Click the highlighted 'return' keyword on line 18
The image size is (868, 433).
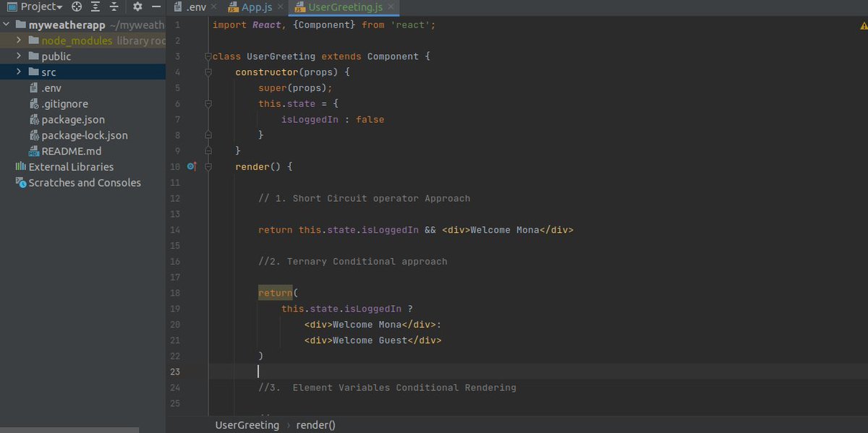(x=276, y=293)
